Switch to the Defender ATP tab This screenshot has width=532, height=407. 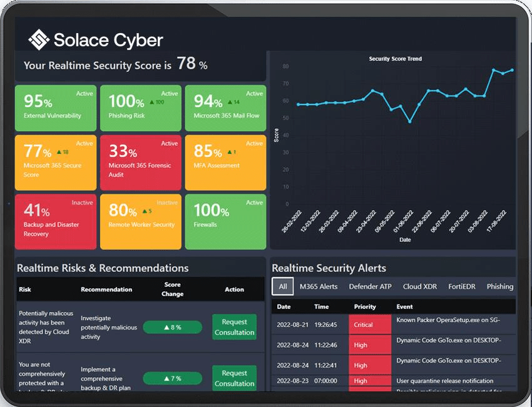click(370, 287)
